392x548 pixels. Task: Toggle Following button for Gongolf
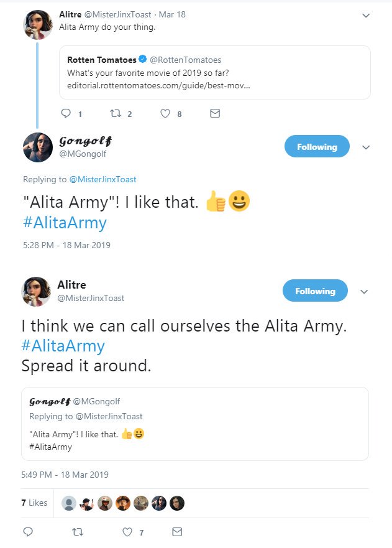click(317, 147)
